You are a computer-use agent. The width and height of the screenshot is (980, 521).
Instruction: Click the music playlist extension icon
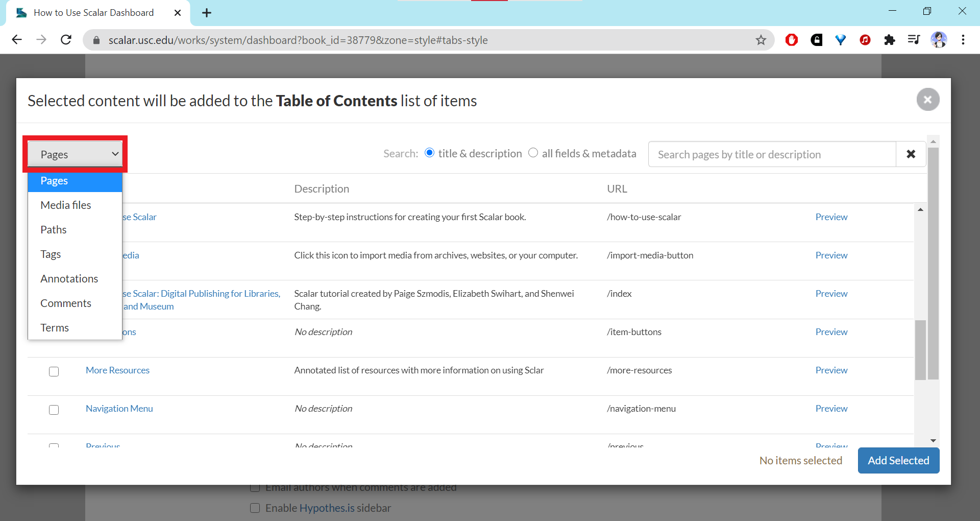[x=914, y=40]
